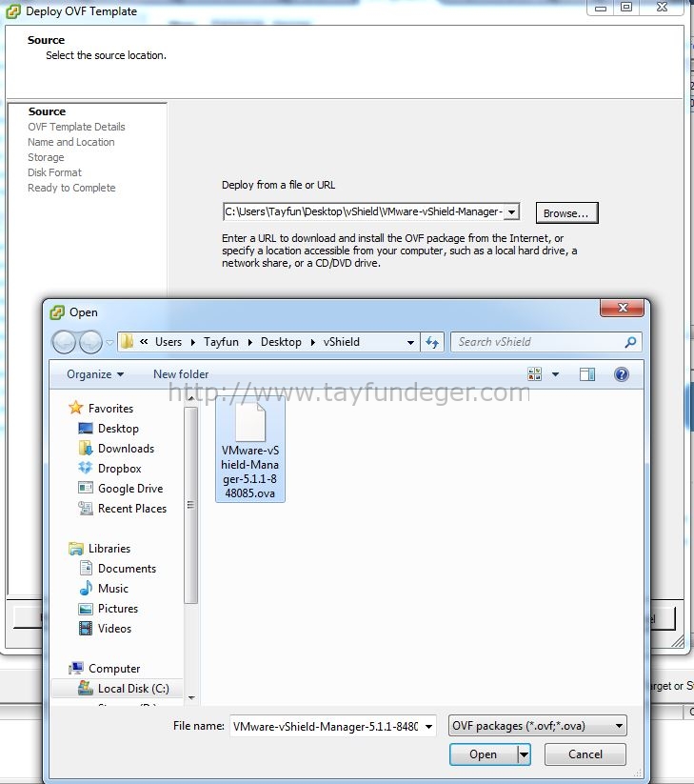694x784 pixels.
Task: Open the view options dropdown arrow
Action: [555, 374]
